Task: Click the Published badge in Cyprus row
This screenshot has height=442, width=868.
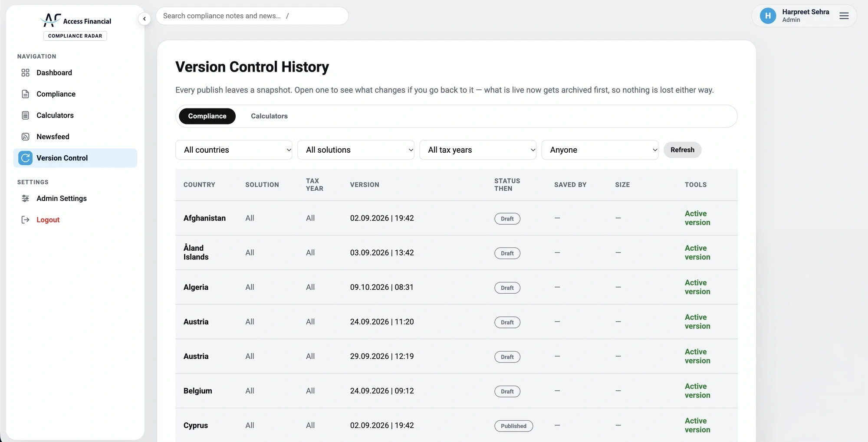Action: click(x=513, y=426)
